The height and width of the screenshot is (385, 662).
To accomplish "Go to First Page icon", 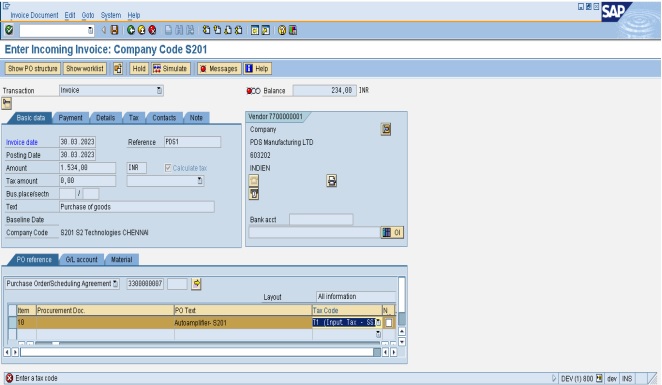I will click(206, 30).
